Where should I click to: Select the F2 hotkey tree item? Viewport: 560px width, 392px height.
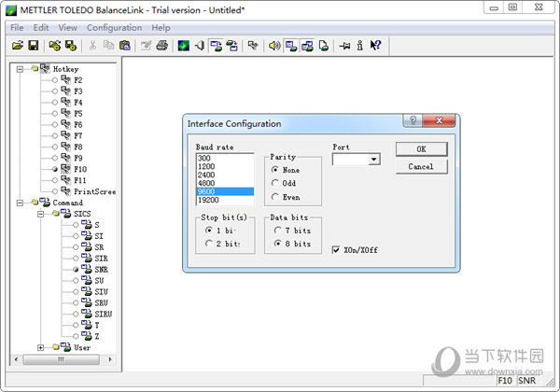coord(77,80)
